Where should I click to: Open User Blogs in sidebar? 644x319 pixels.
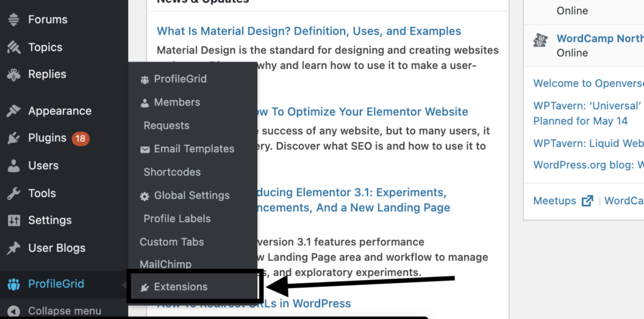pyautogui.click(x=57, y=248)
